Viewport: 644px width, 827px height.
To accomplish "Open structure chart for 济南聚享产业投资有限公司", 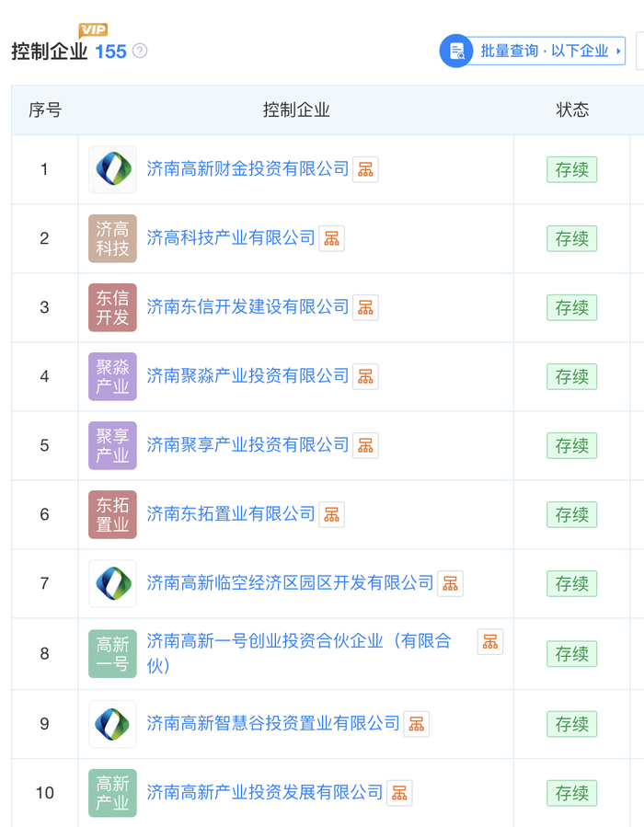I will [x=365, y=445].
